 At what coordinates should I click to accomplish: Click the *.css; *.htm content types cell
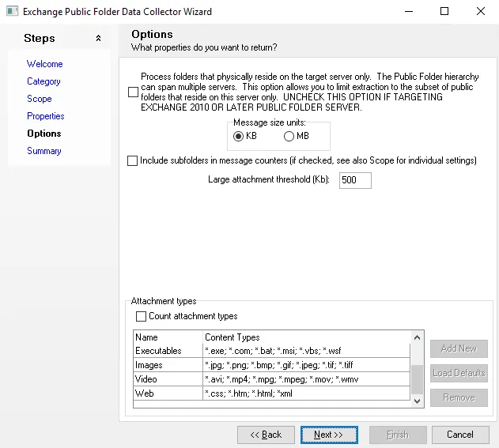(306, 393)
